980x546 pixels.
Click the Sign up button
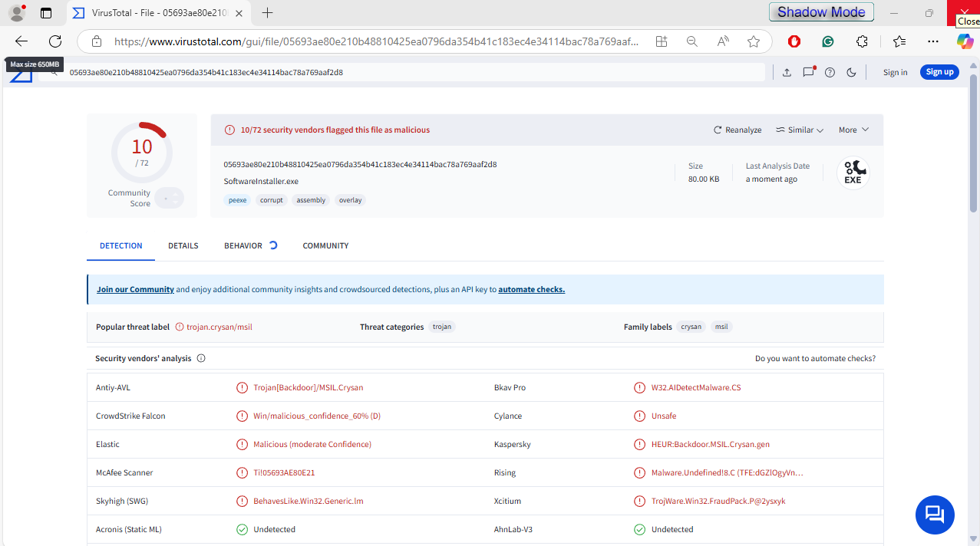click(939, 72)
